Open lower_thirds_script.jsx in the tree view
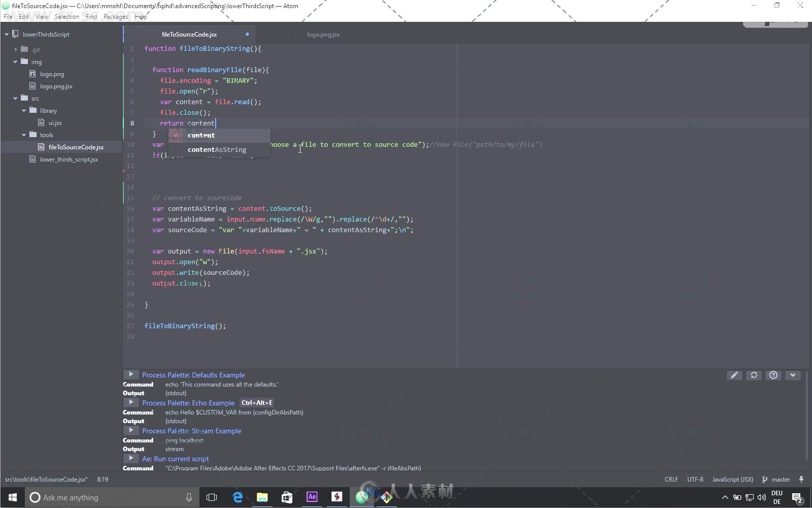The image size is (812, 508). click(x=69, y=159)
